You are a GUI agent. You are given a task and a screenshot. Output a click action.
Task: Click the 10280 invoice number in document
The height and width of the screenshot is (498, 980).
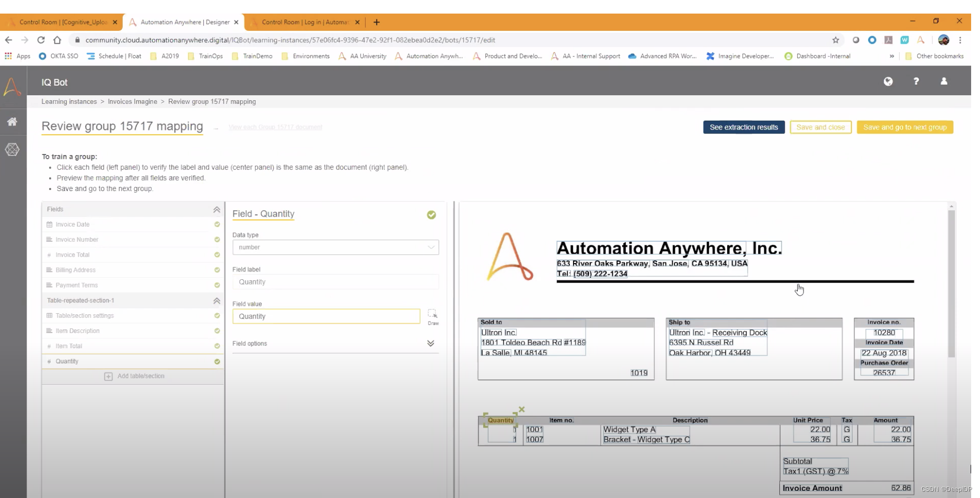[884, 333]
